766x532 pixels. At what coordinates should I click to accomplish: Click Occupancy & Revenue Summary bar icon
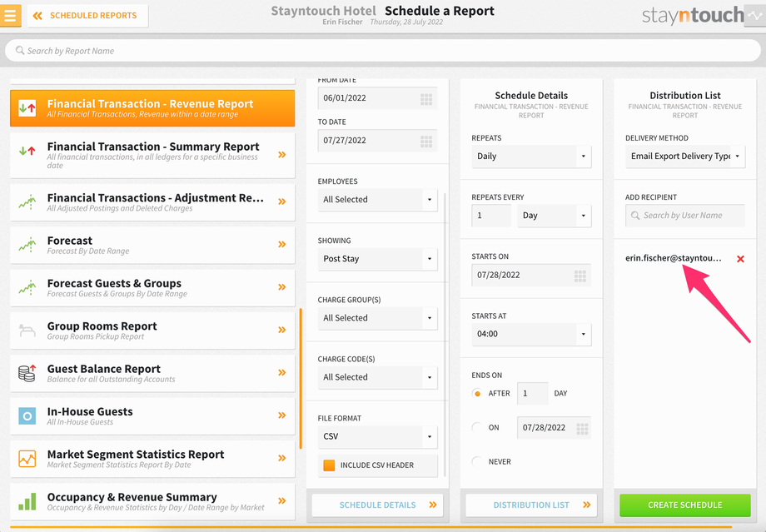tap(27, 501)
